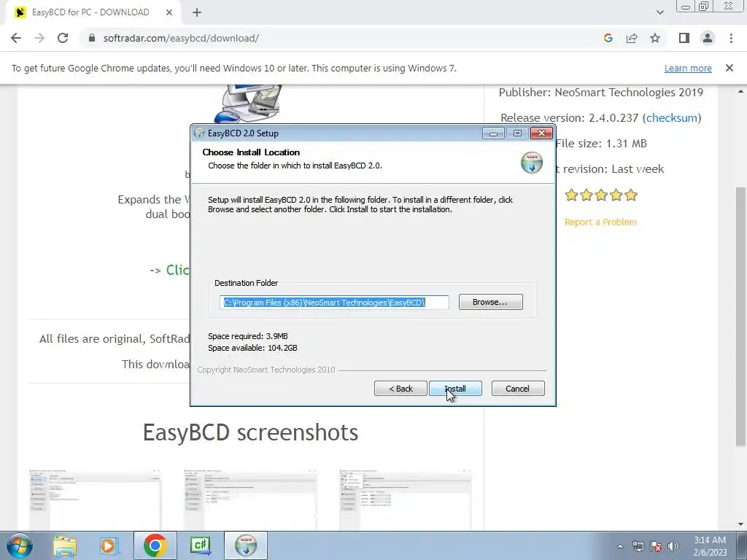Click the share page icon in address bar
Image resolution: width=747 pixels, height=560 pixels.
tap(632, 38)
